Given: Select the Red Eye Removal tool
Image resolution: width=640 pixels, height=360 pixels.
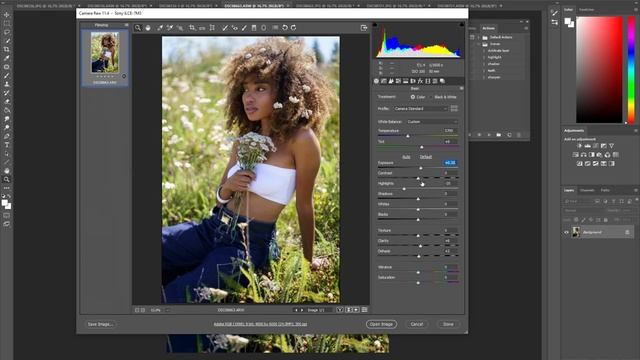Looking at the screenshot, I should click(235, 28).
